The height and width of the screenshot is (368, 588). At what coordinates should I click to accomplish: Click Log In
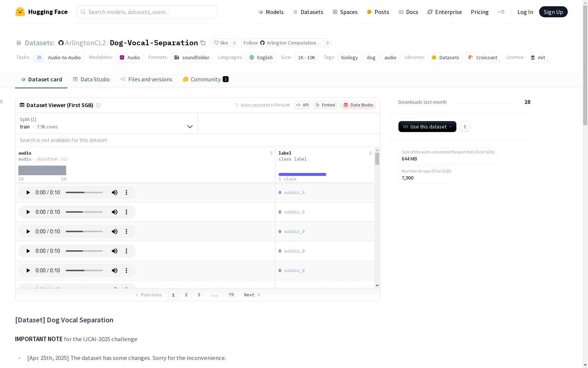(x=525, y=12)
